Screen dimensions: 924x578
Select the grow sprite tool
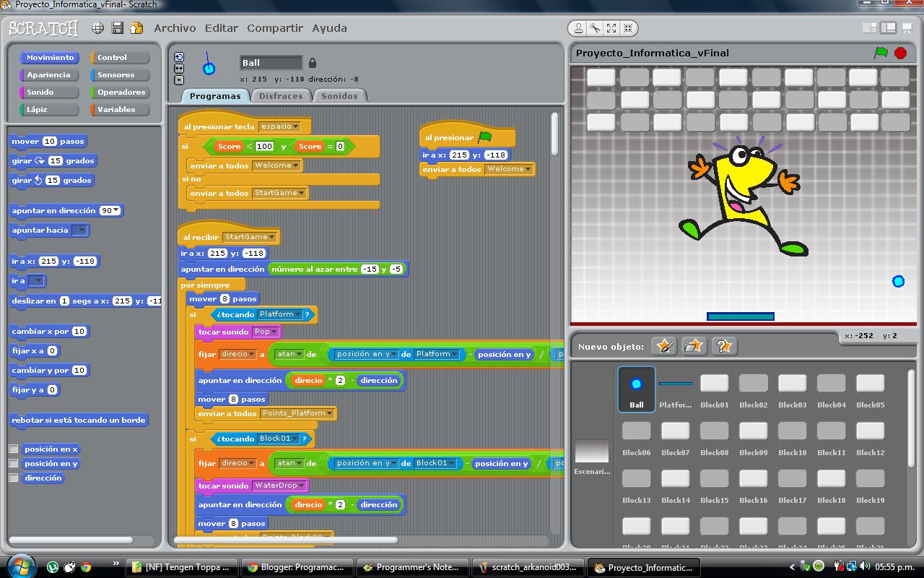[611, 29]
